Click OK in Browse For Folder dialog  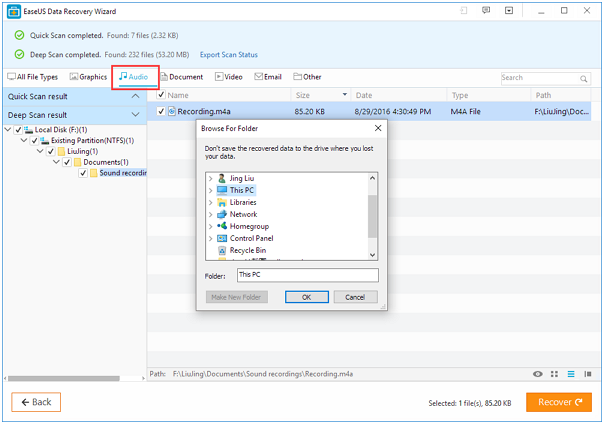coord(307,297)
